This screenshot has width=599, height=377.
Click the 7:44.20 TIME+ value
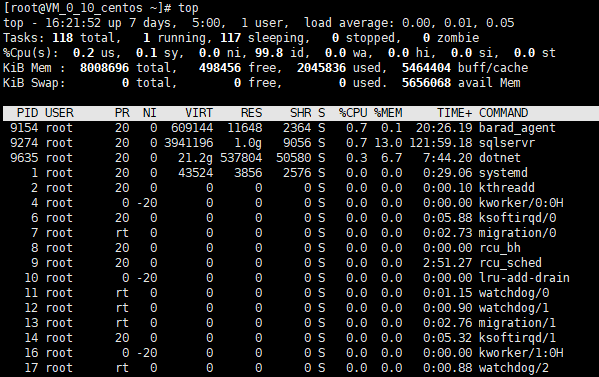tap(448, 158)
